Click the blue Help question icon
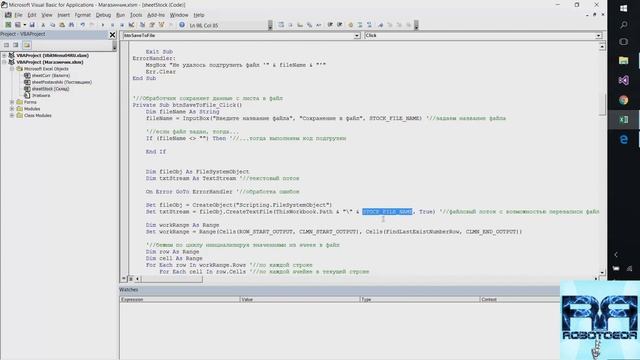 point(182,25)
